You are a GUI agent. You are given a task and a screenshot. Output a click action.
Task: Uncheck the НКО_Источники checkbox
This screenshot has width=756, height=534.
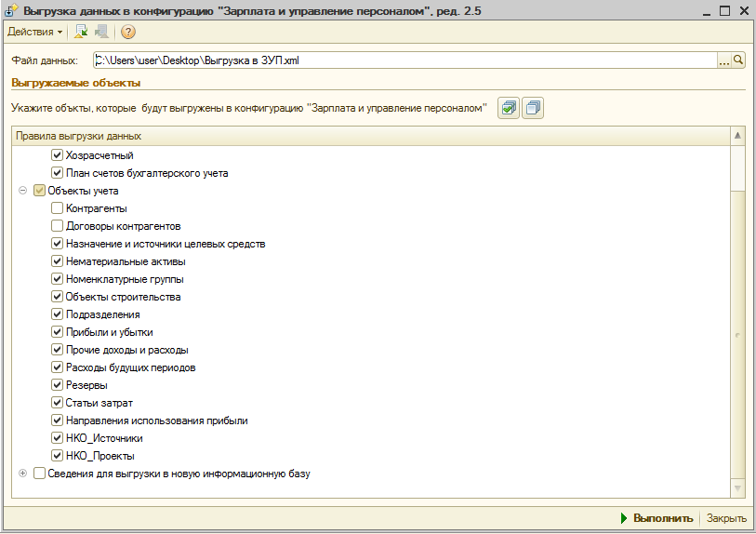57,438
